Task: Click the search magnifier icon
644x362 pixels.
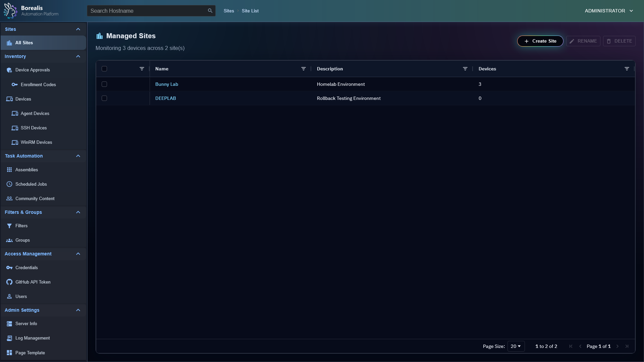Action: click(210, 11)
